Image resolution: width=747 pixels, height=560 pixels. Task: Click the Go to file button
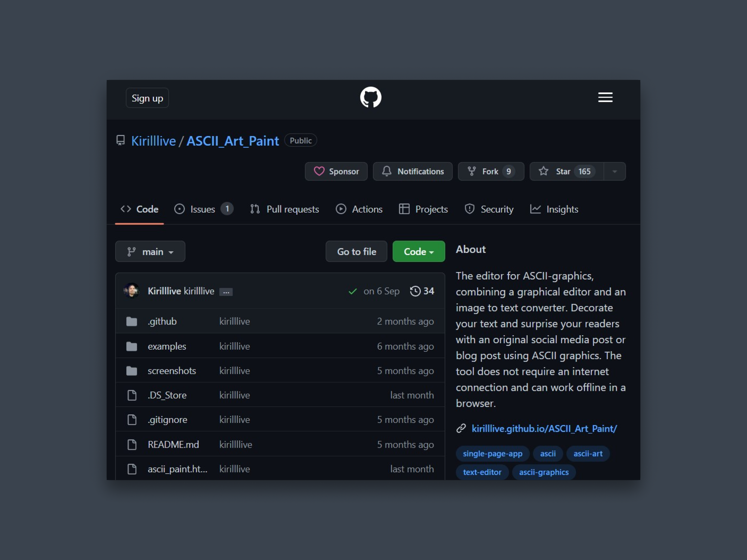click(x=356, y=251)
